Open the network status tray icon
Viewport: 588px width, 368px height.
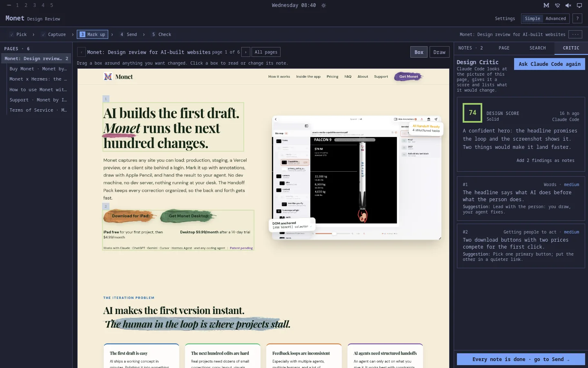(x=557, y=5)
